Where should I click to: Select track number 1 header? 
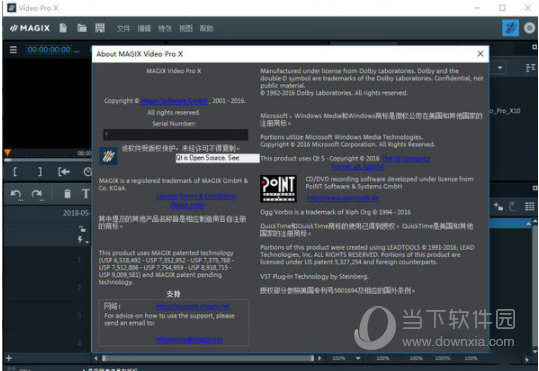click(x=79, y=259)
